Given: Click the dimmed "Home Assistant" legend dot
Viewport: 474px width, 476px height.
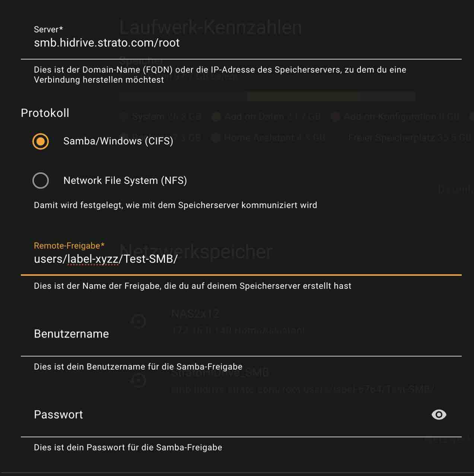Looking at the screenshot, I should [x=216, y=138].
